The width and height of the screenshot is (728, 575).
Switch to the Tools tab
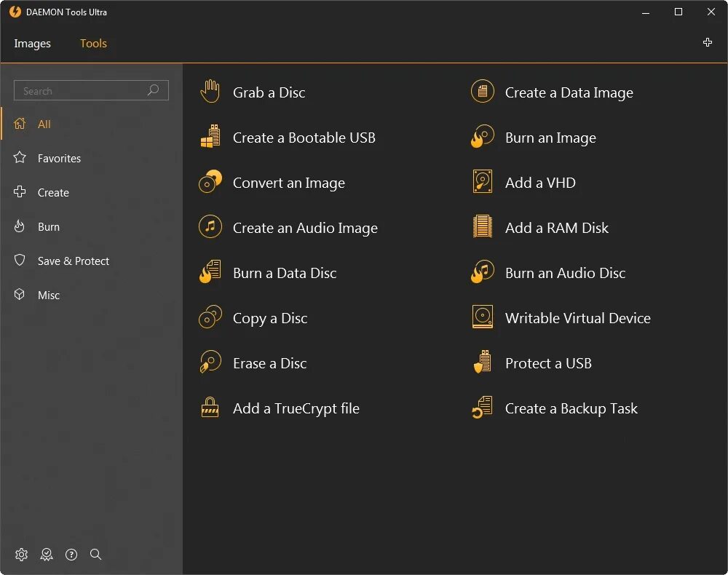[x=93, y=43]
